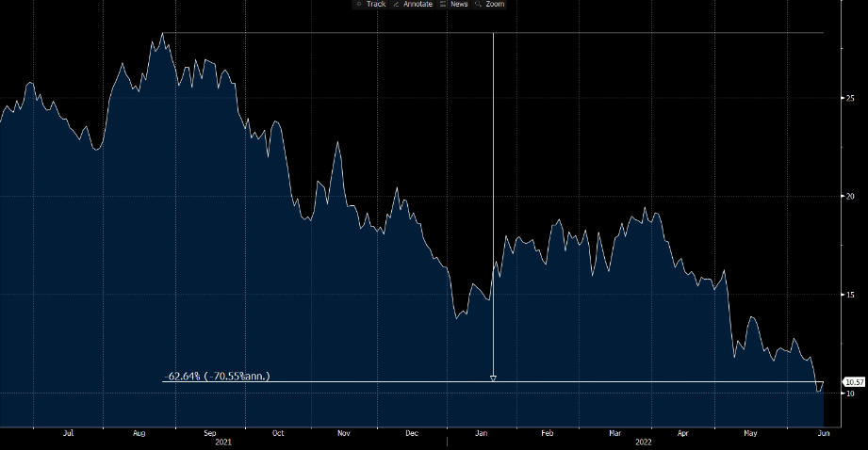Click the Oct month axis label
The width and height of the screenshot is (868, 450).
tap(278, 433)
